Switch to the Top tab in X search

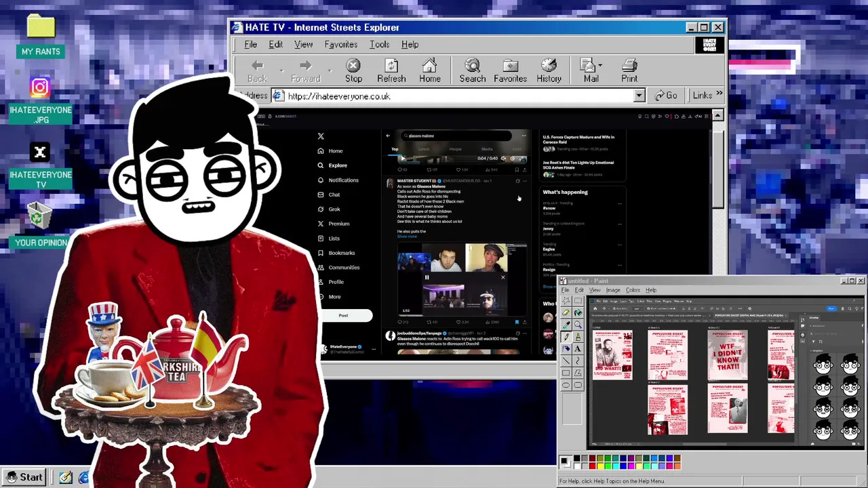point(395,149)
